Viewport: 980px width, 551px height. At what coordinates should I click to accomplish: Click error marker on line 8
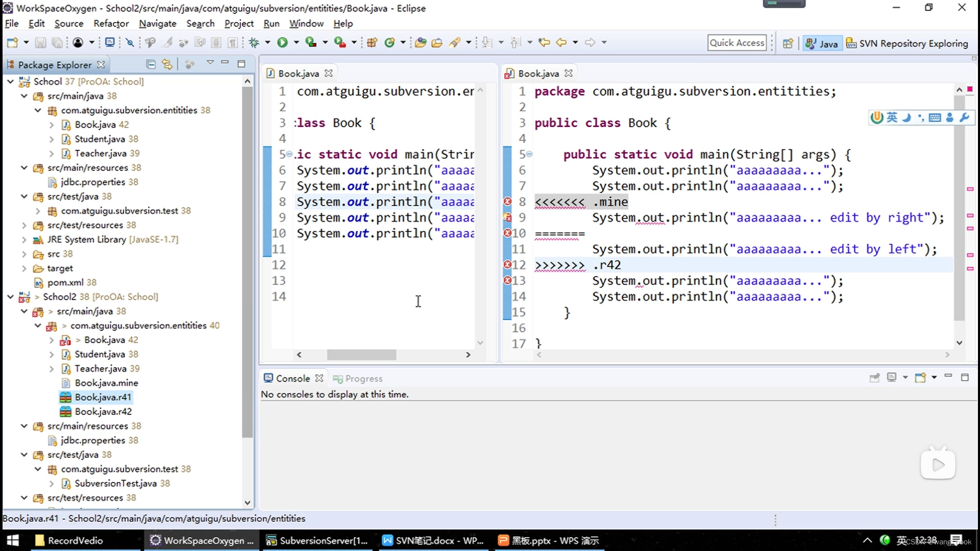click(507, 202)
